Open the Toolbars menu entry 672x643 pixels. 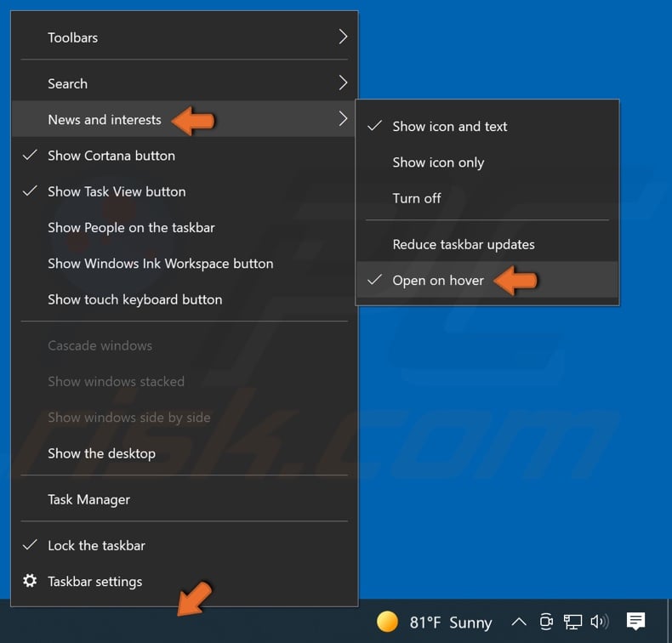click(185, 37)
